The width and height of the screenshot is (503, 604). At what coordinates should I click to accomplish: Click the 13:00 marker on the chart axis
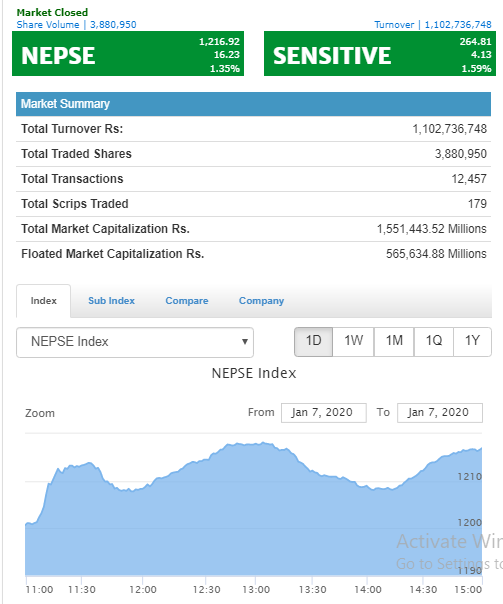(256, 590)
